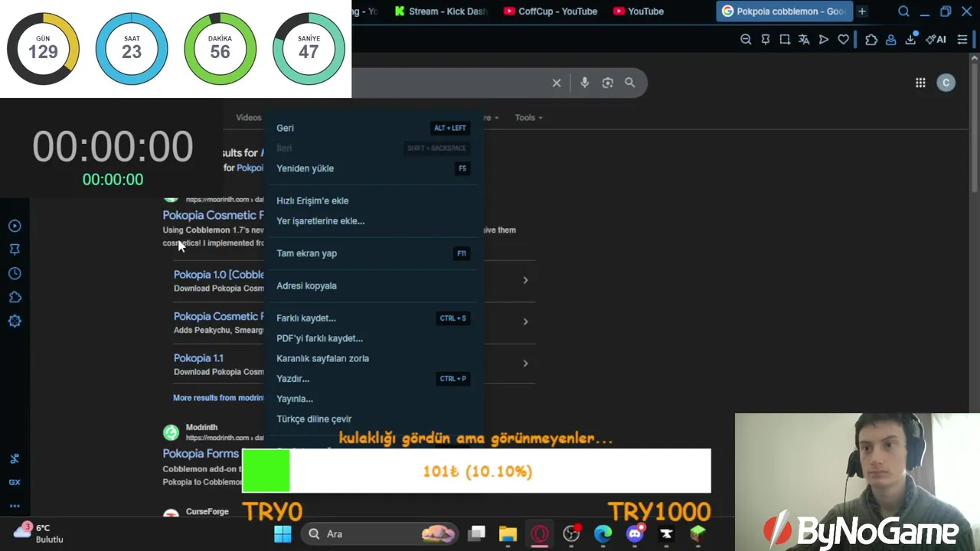
Task: Switch to Stream - Kick Dashboard tab
Action: click(x=442, y=11)
